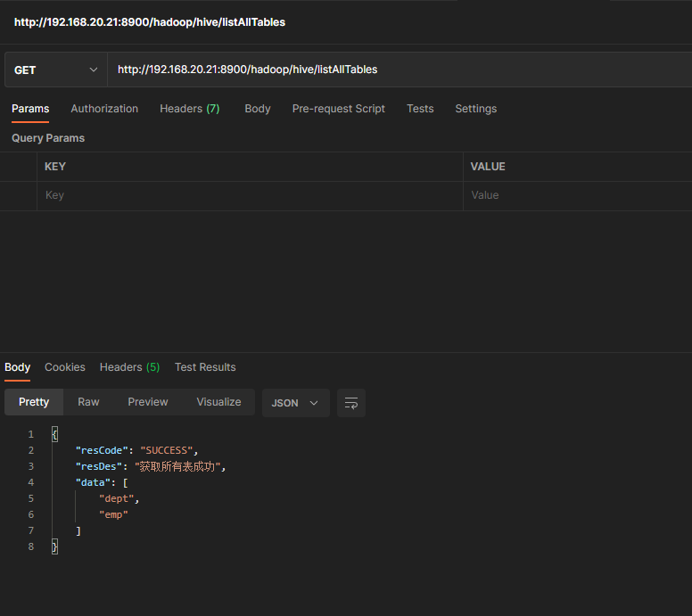Click the "SUCCESS" value in response
This screenshot has height=616, width=692.
pos(167,450)
